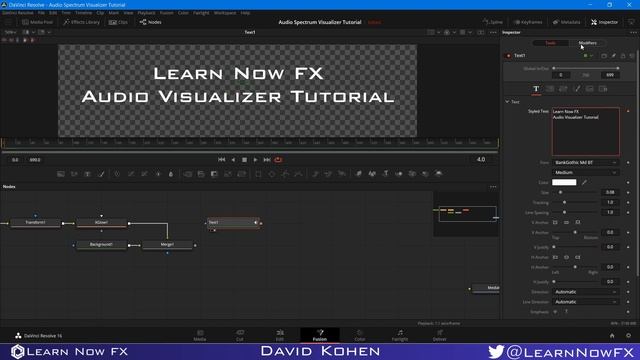Open the File menu
Image resolution: width=640 pixels, height=360 pixels.
41,13
